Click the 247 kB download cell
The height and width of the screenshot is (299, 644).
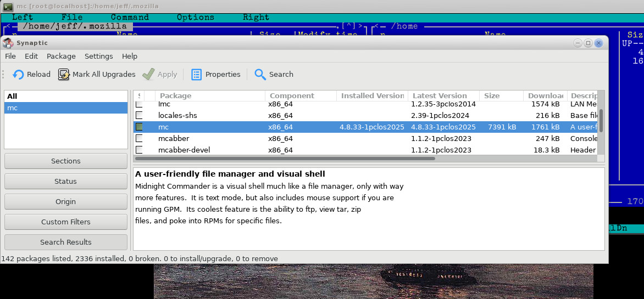[547, 138]
